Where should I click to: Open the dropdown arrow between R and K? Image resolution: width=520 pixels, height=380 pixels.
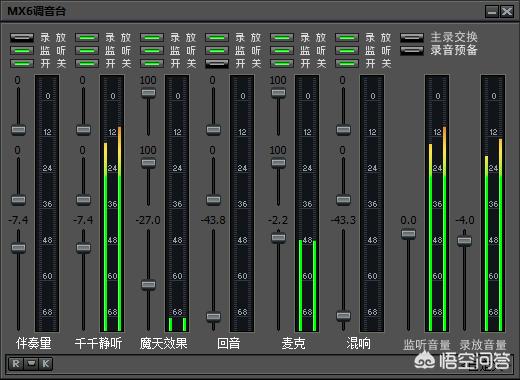click(31, 364)
